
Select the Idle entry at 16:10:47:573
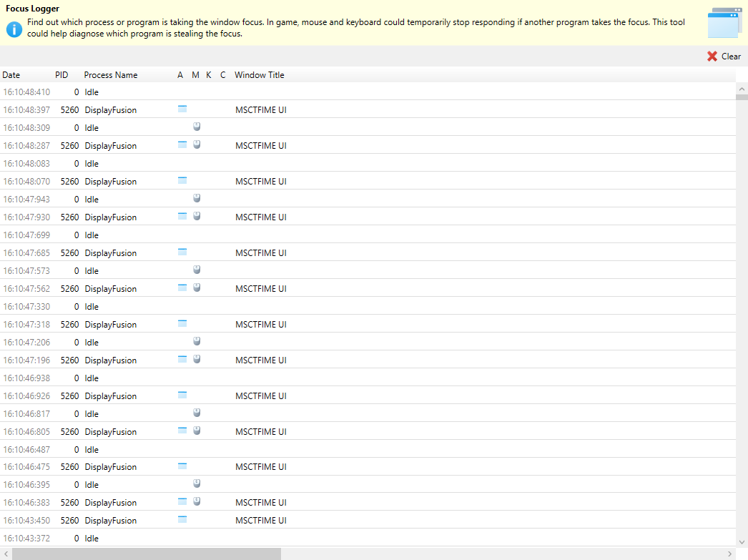(x=92, y=271)
